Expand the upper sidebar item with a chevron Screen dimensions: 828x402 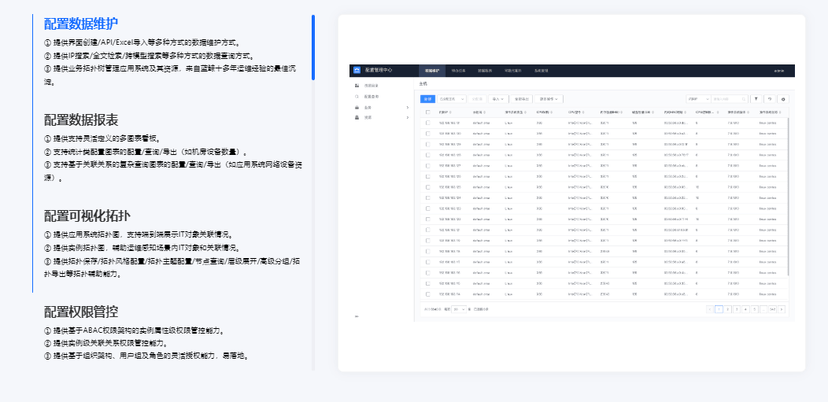[x=382, y=108]
